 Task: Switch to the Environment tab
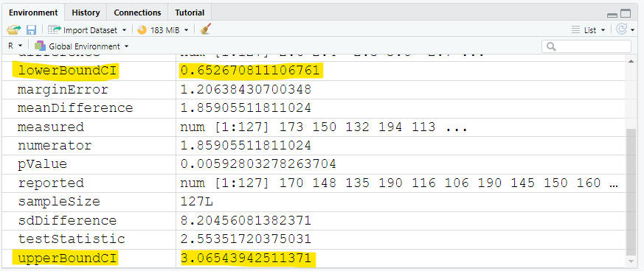click(33, 13)
